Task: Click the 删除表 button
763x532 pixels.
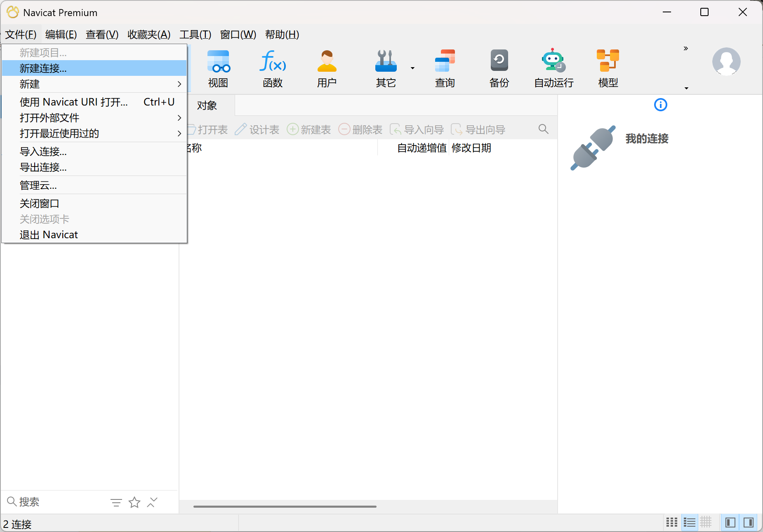Action: [x=360, y=129]
